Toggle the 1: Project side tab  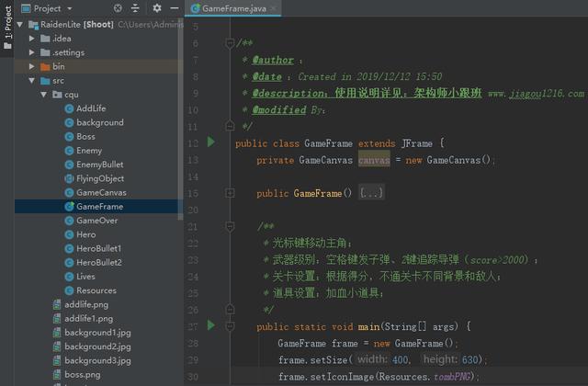tap(7, 28)
